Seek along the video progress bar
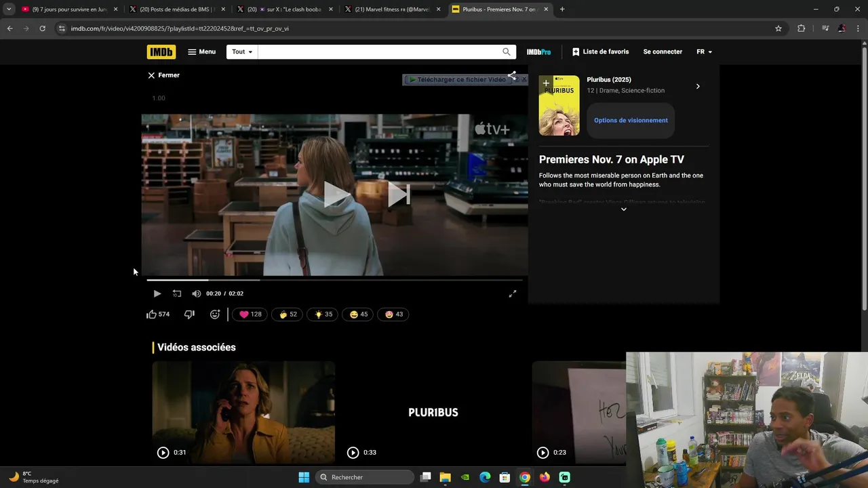Viewport: 868px width, 488px height. pyautogui.click(x=335, y=280)
